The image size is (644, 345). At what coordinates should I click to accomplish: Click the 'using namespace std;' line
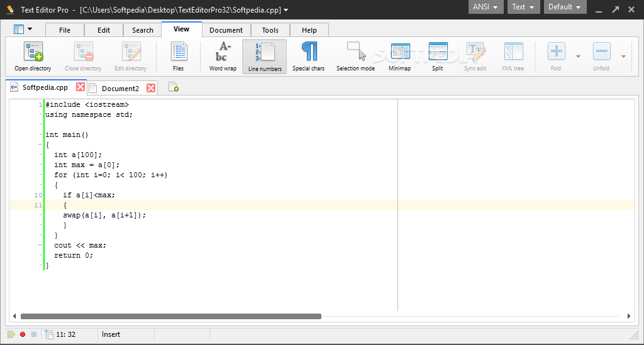89,114
